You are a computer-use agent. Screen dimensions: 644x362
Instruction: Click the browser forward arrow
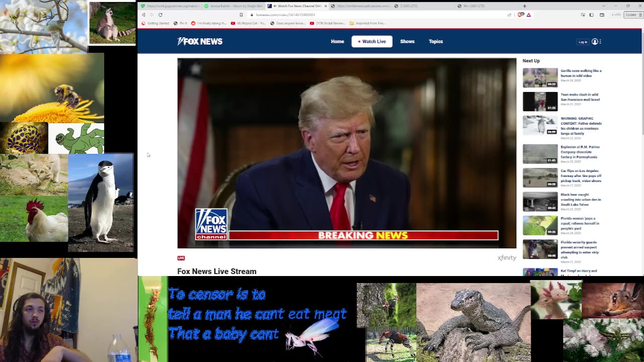click(x=151, y=15)
